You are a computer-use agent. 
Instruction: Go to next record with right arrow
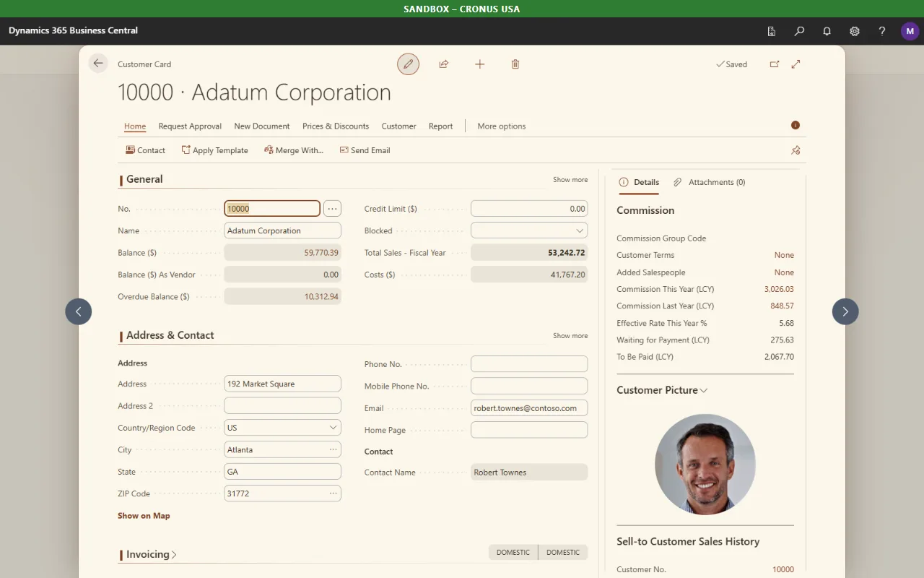pos(845,311)
